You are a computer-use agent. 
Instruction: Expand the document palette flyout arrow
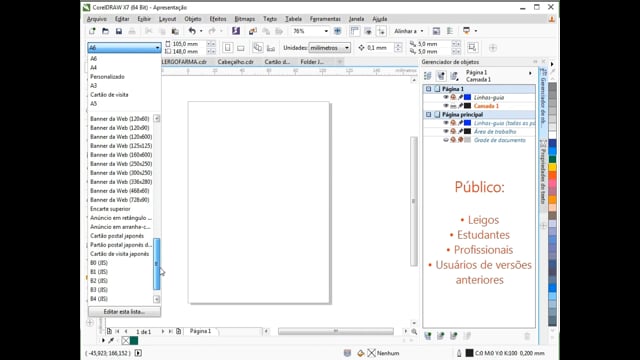[x=103, y=340]
